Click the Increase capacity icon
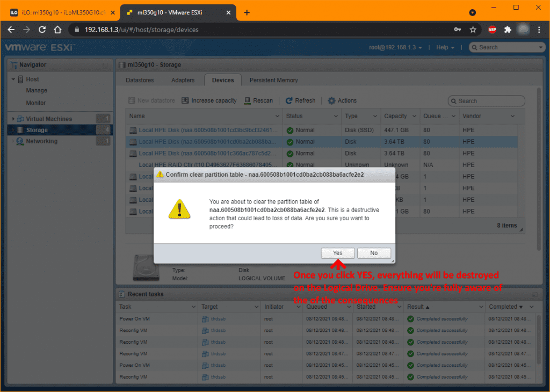The width and height of the screenshot is (550, 392). 185,100
